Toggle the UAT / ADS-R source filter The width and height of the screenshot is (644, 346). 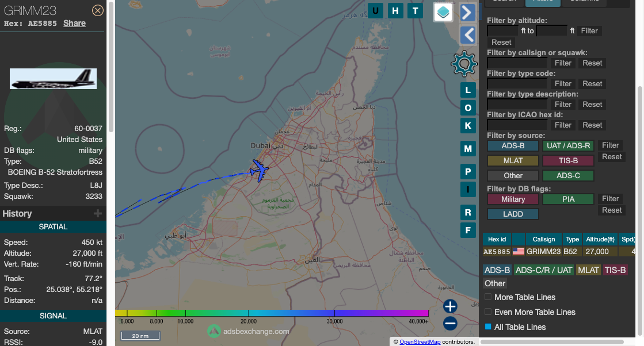569,145
